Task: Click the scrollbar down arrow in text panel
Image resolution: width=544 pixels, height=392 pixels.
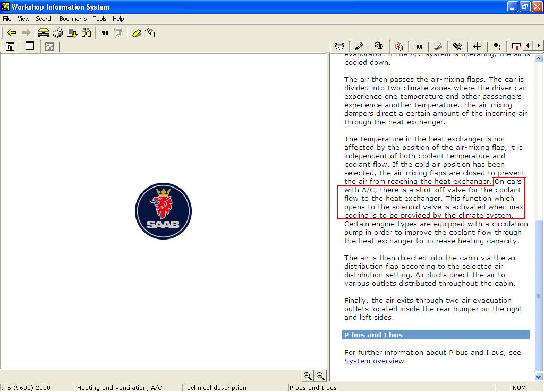Action: click(x=539, y=377)
